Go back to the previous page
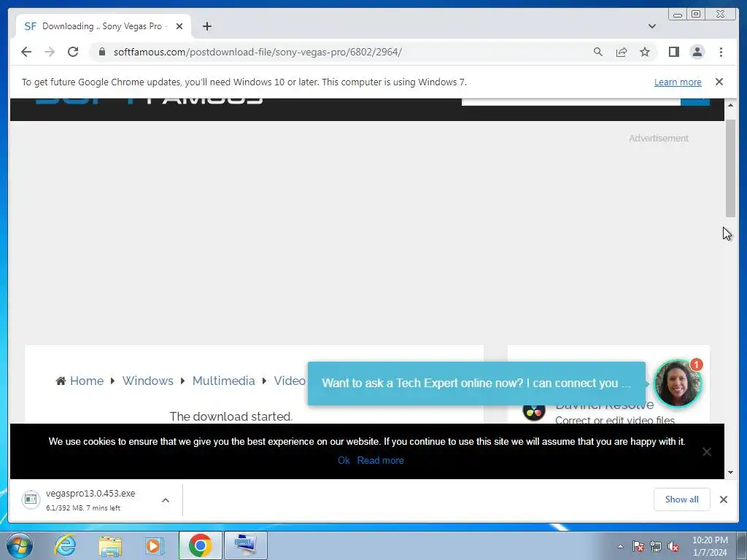 pyautogui.click(x=26, y=52)
